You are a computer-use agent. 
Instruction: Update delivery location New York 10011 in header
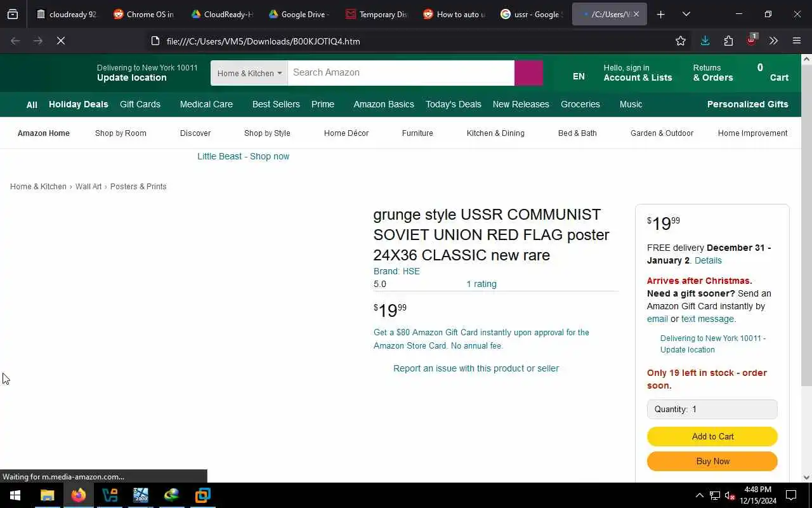147,73
